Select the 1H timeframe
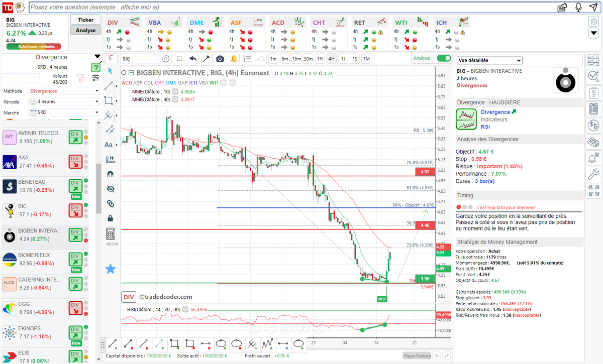The width and height of the screenshot is (603, 364). [320, 58]
